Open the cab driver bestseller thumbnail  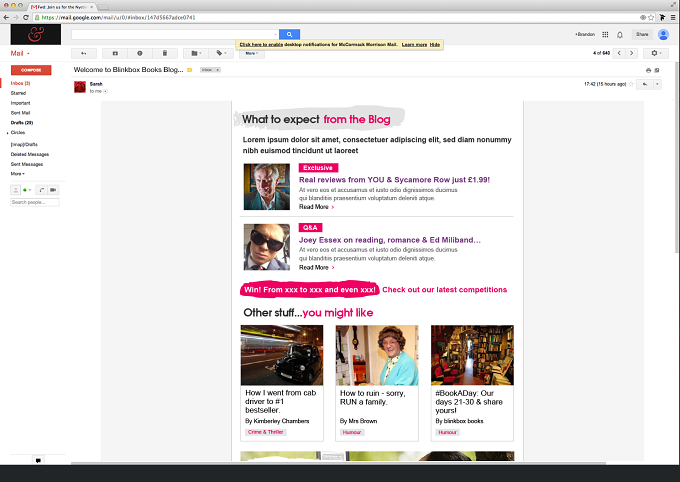point(282,355)
